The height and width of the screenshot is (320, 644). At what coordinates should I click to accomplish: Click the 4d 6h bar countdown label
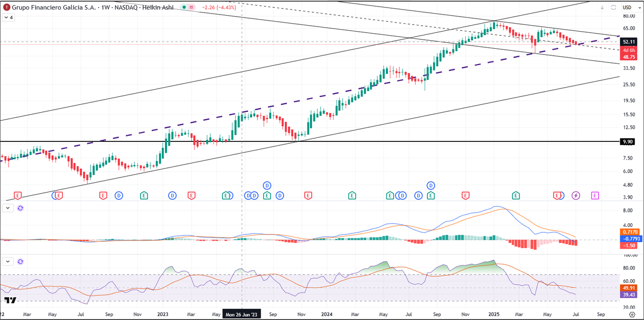click(x=629, y=50)
